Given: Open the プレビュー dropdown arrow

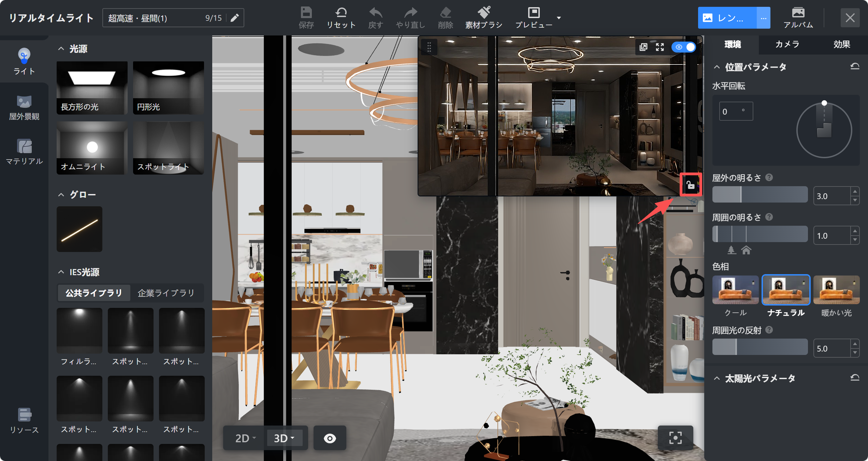Looking at the screenshot, I should coord(559,18).
